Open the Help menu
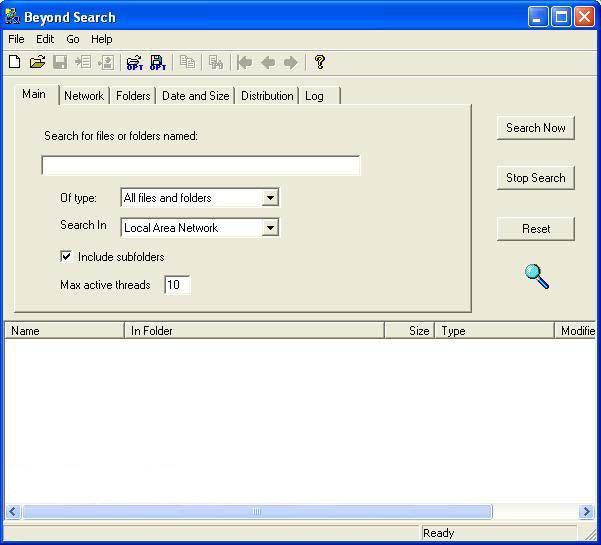The image size is (601, 545). click(102, 39)
